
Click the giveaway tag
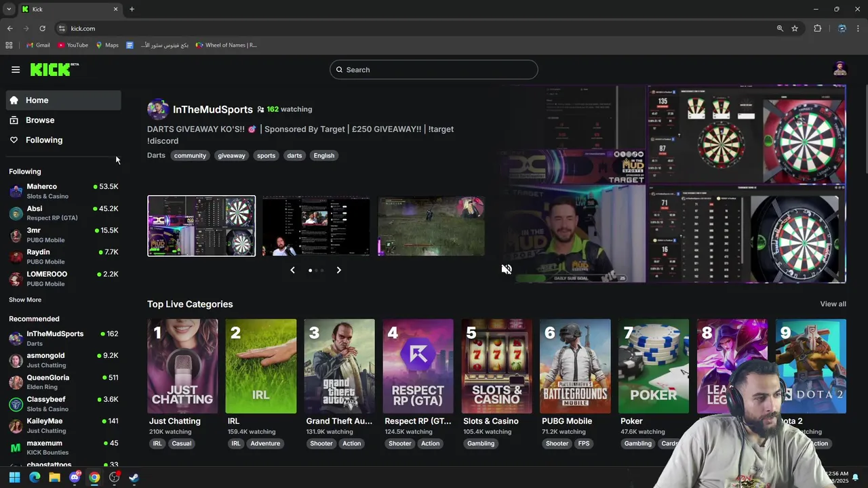(231, 155)
